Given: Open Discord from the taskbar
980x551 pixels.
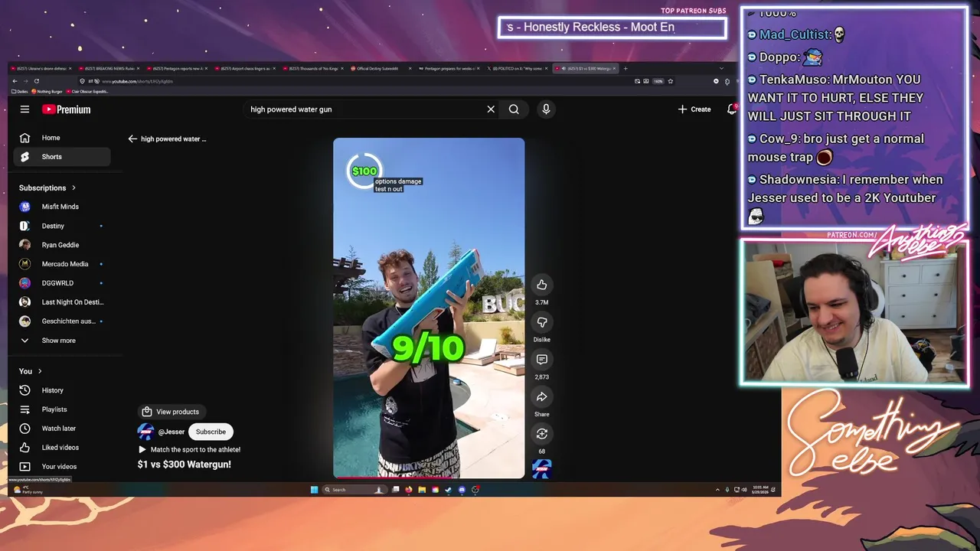Looking at the screenshot, I should click(462, 490).
